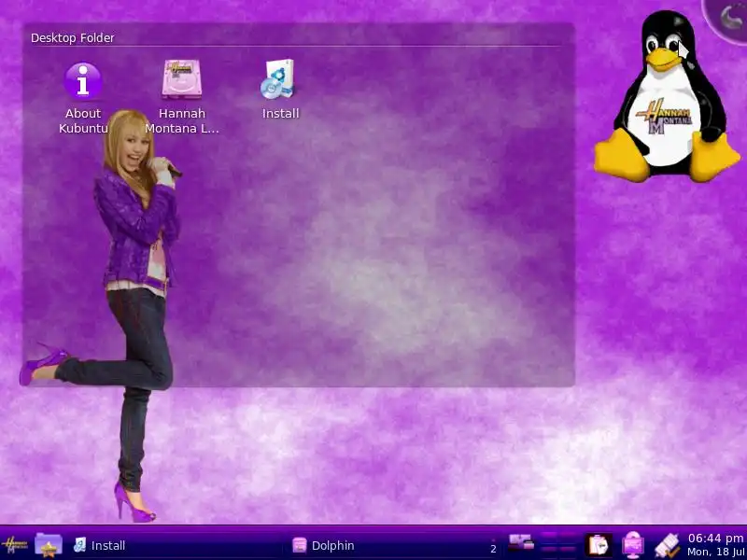Open the Klipper clipboard tray icon
The height and width of the screenshot is (560, 747).
coord(599,545)
